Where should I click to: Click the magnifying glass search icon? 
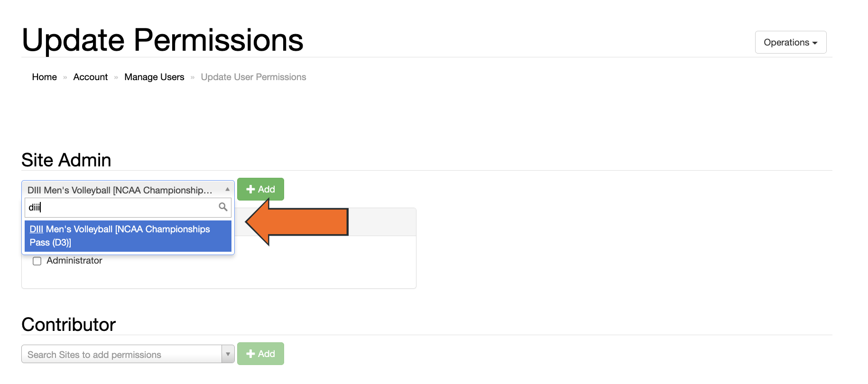pos(222,207)
